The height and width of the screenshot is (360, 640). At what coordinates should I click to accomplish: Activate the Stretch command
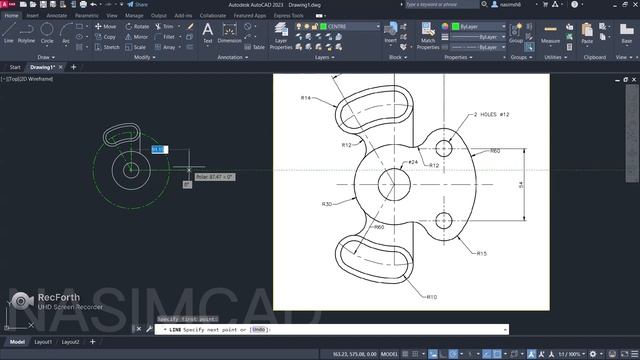tap(107, 47)
